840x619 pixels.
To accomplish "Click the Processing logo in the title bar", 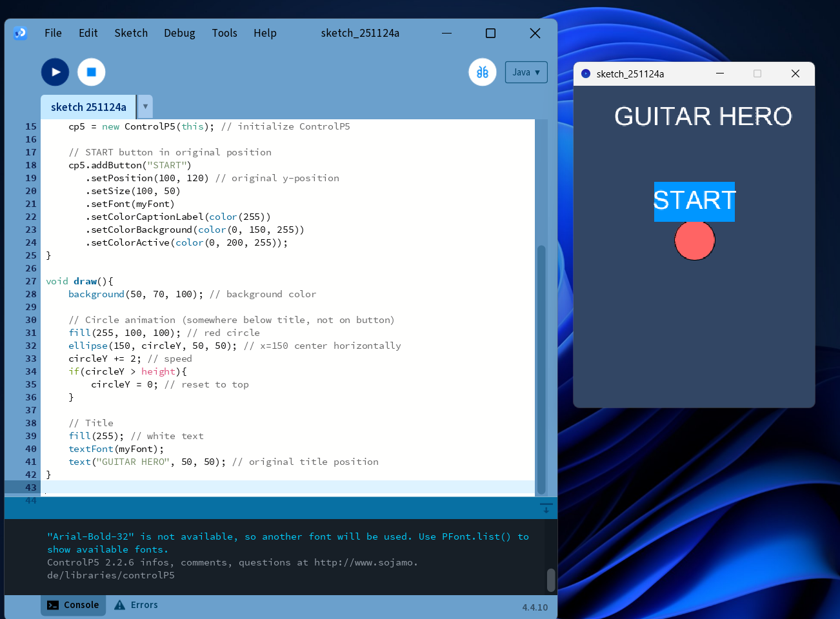I will tap(20, 33).
